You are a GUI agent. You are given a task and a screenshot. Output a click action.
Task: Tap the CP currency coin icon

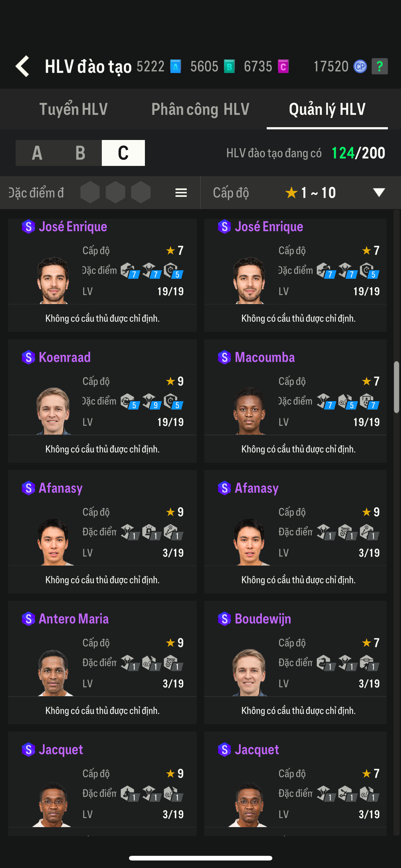point(360,66)
